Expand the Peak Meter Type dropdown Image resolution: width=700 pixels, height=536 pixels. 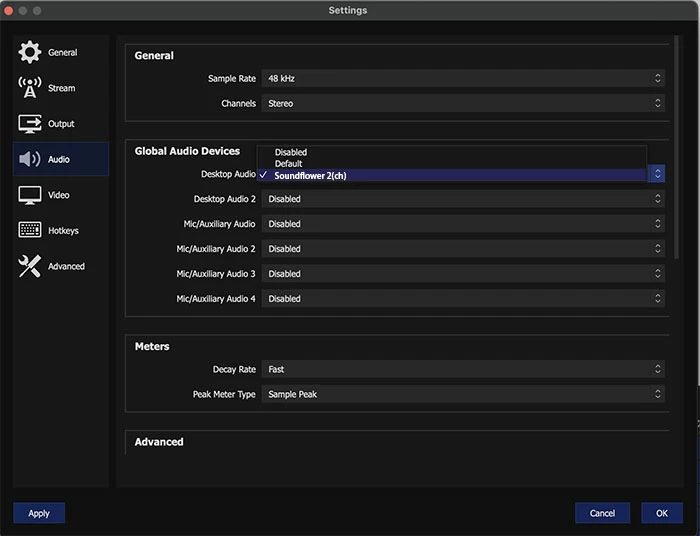[462, 394]
